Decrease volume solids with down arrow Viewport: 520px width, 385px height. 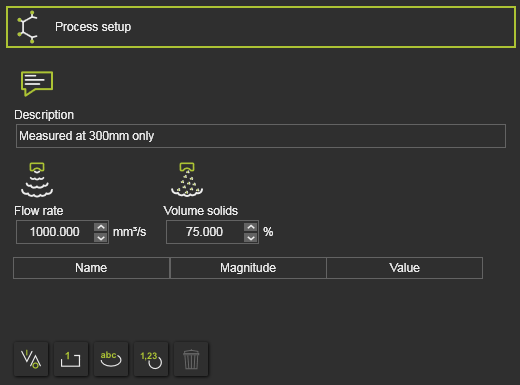click(251, 238)
